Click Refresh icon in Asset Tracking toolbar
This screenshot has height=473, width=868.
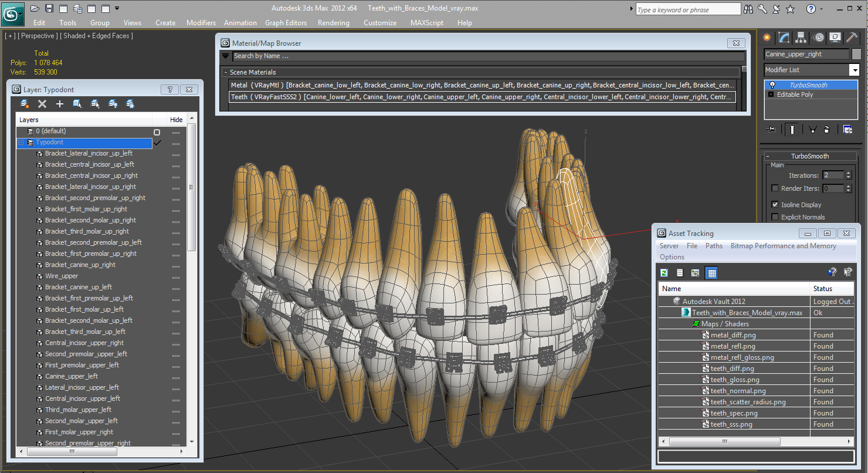point(664,273)
